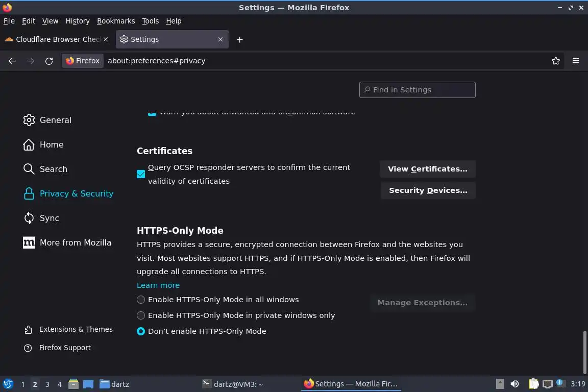Close the Cloudflare Browser Check tab

point(106,39)
